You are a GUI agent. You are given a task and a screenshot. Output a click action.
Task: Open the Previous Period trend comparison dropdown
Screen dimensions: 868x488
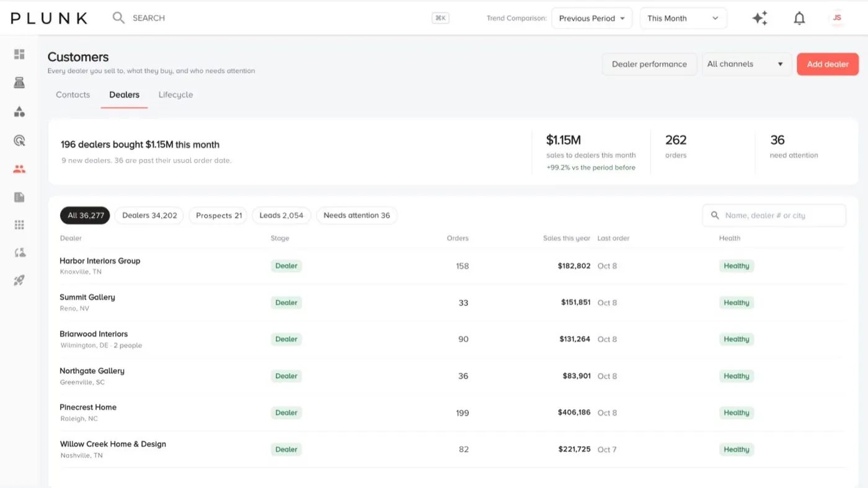(591, 18)
